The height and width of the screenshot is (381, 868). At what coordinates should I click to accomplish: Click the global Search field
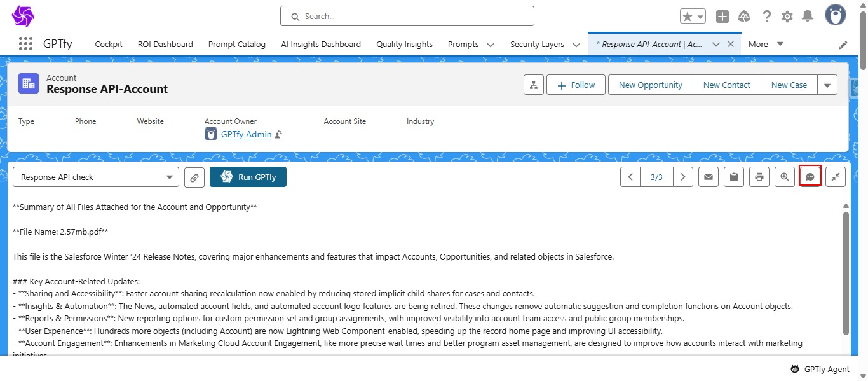coord(407,16)
